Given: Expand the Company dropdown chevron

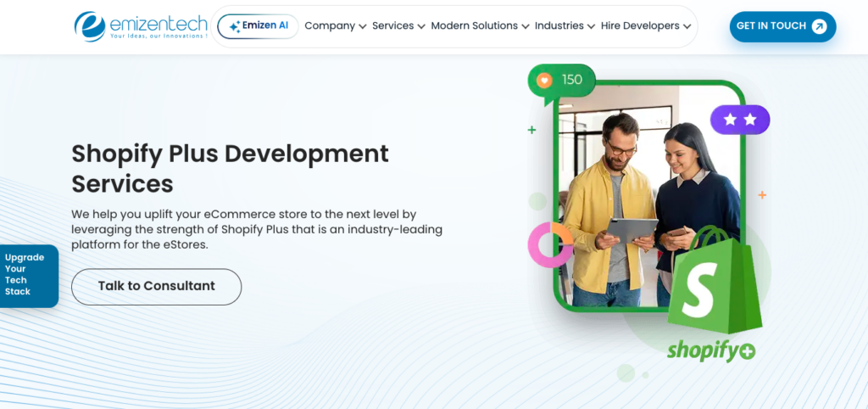Looking at the screenshot, I should click(x=363, y=26).
